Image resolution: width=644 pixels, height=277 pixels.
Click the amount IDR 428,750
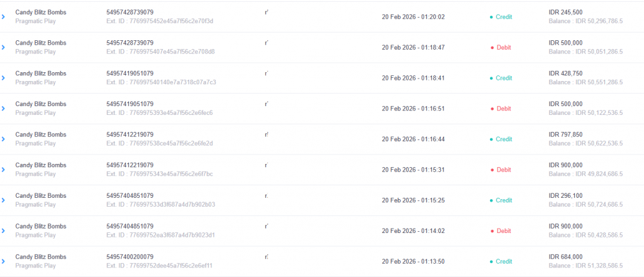click(565, 73)
